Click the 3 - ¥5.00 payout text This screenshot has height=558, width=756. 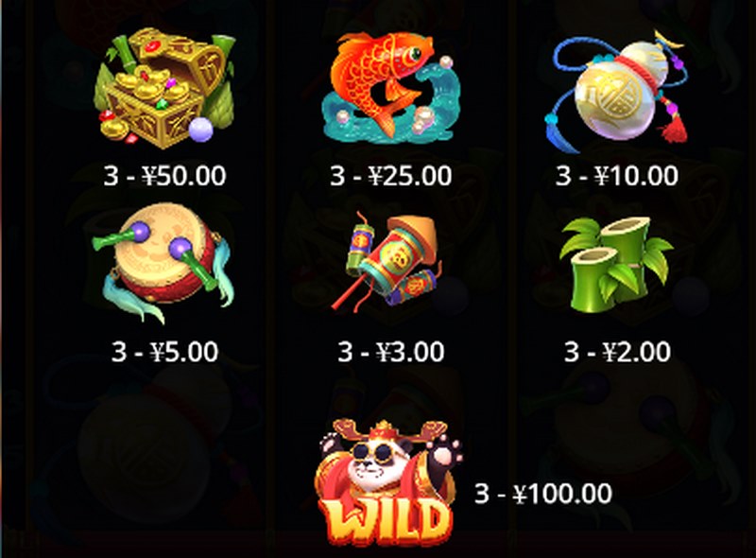pos(164,352)
